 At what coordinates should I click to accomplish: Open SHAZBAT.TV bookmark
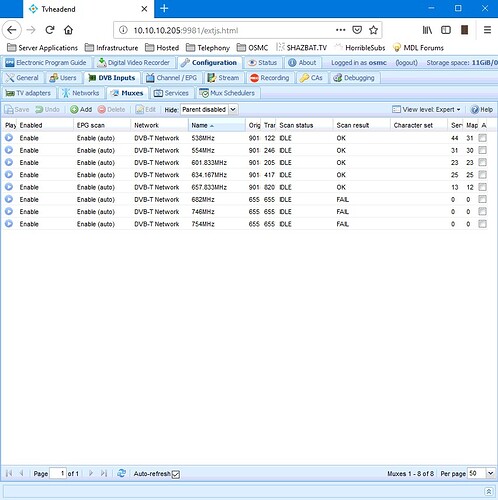(302, 48)
